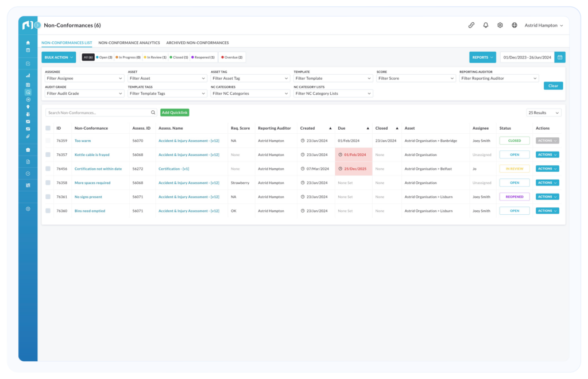Open the Home icon in the sidebar
588x379 pixels.
click(28, 42)
